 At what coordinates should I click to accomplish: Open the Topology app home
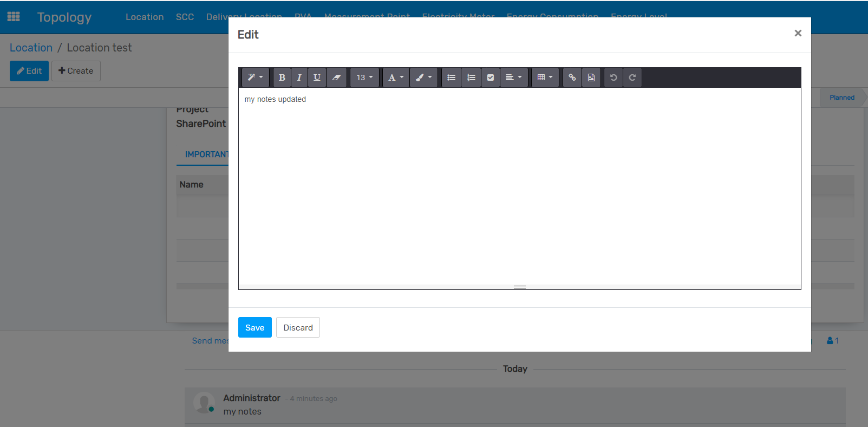64,17
